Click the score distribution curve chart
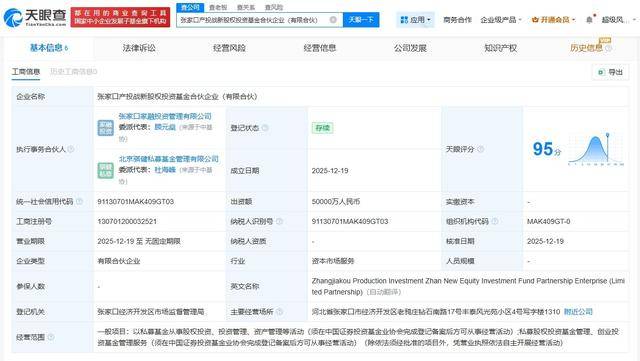Viewport: 640px width, 361px height. pos(596,149)
